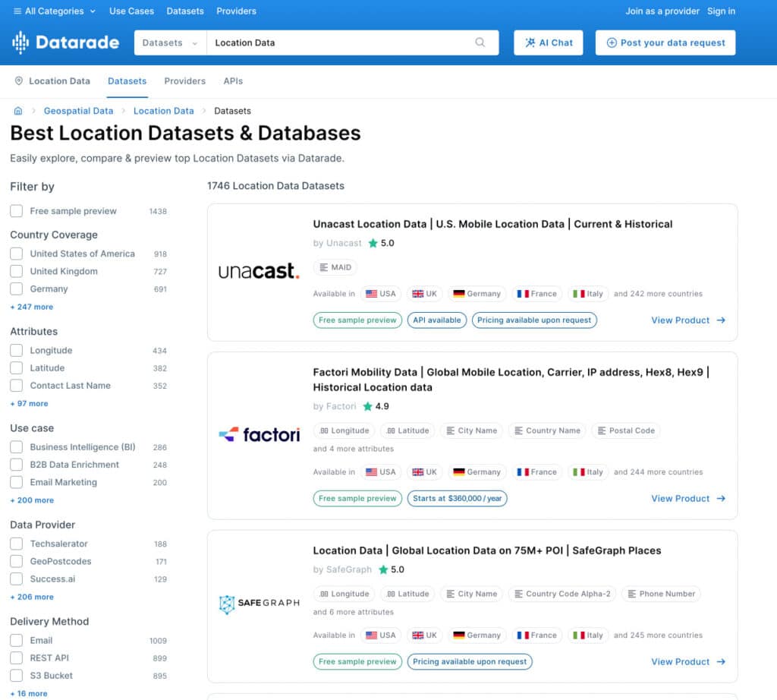The width and height of the screenshot is (777, 700).
Task: Click the Datarade logo
Action: [65, 43]
